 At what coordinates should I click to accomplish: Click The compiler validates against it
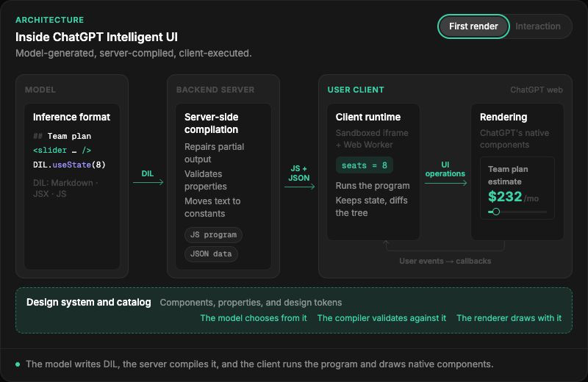[381, 318]
